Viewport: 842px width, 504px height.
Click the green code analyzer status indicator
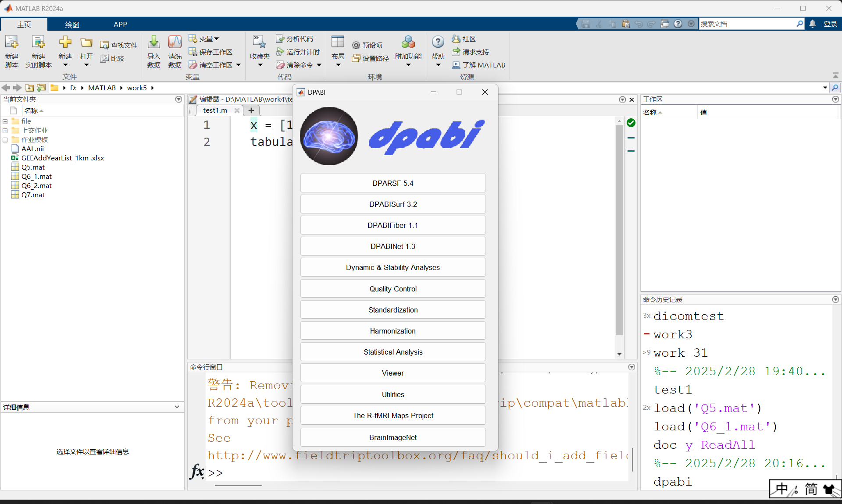pyautogui.click(x=631, y=123)
